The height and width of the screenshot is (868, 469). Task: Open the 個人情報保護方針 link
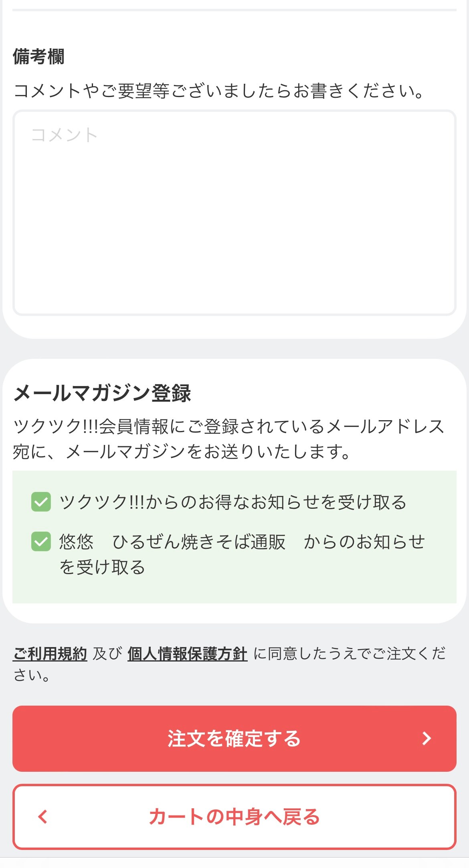[x=187, y=654]
